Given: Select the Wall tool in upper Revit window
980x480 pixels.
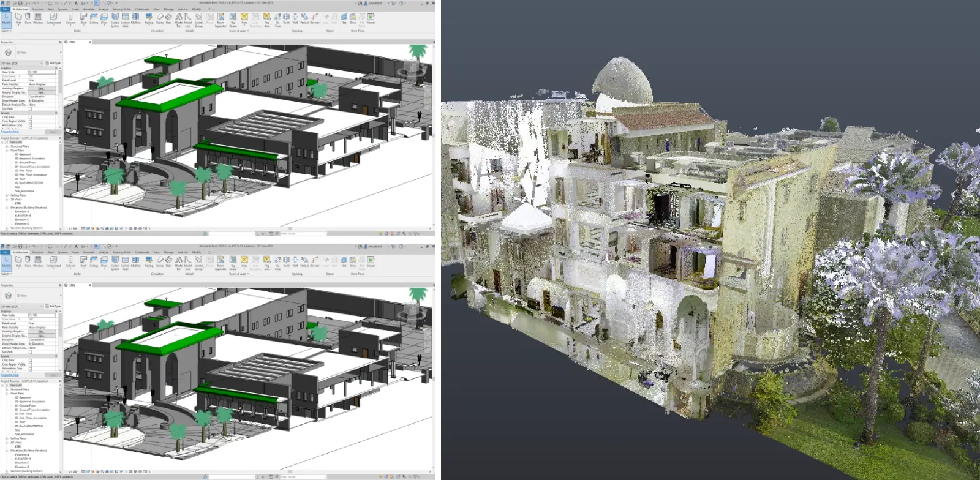Looking at the screenshot, I should [18, 18].
